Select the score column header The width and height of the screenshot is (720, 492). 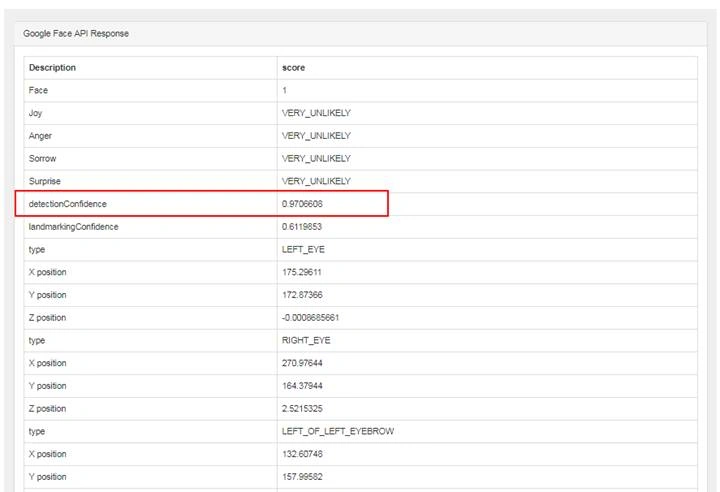tap(293, 68)
